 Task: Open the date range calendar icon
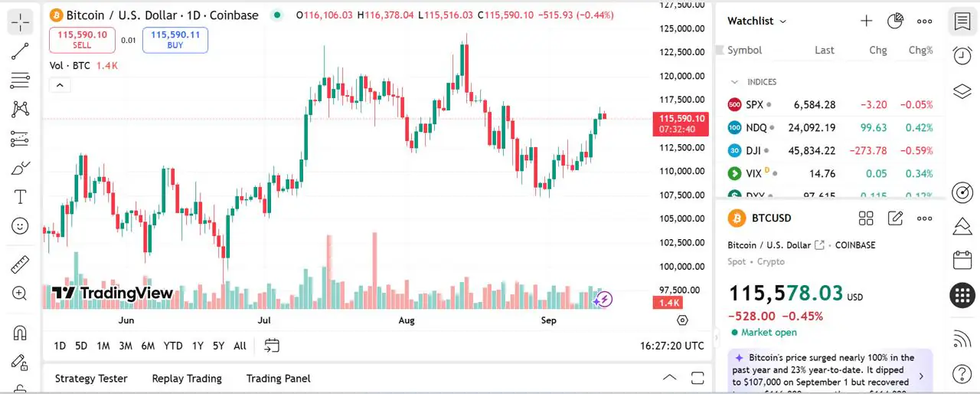(272, 346)
